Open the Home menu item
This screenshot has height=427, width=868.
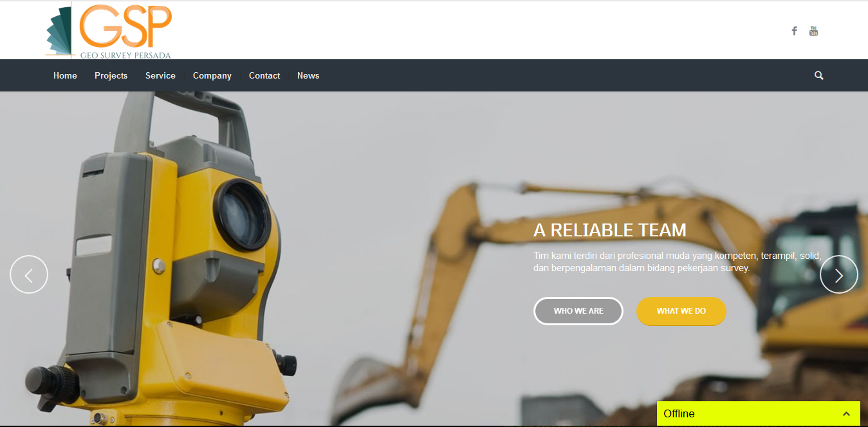[65, 75]
